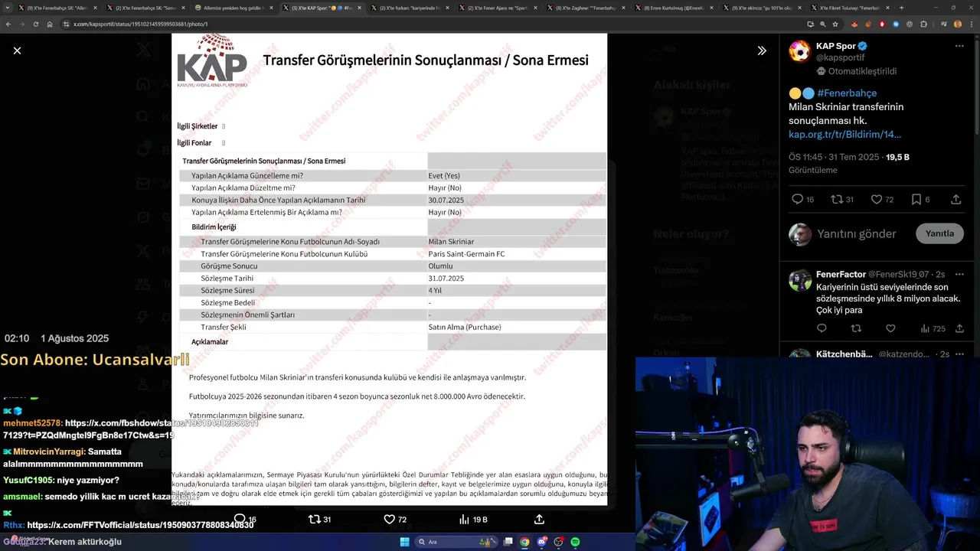Click the browser back arrow
The image size is (980, 551).
pyautogui.click(x=8, y=24)
